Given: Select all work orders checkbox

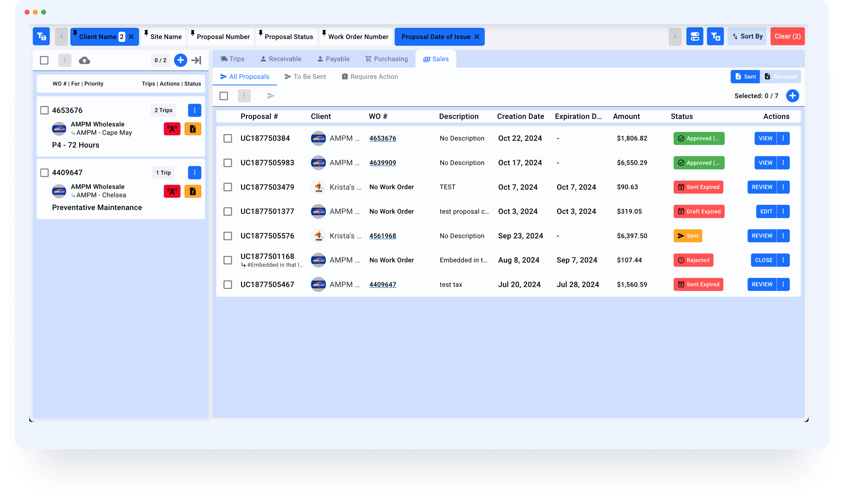Looking at the screenshot, I should [44, 60].
